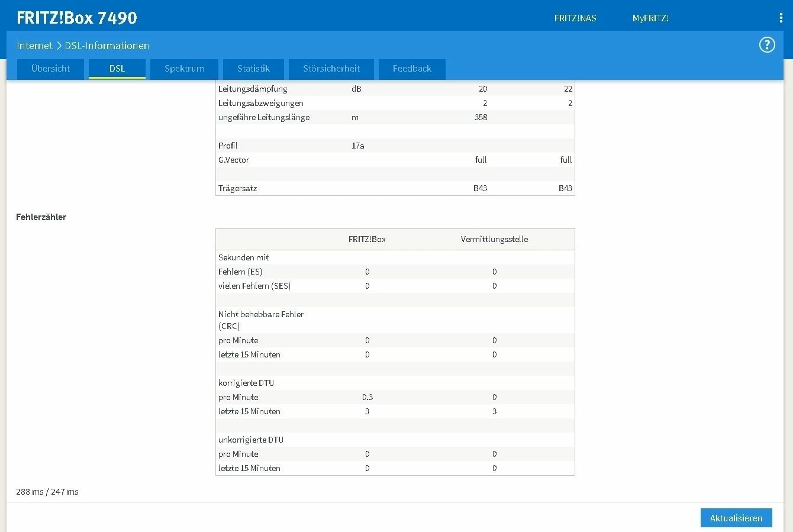Viewport: 793px width, 532px height.
Task: Select the DSL tab
Action: click(x=117, y=69)
